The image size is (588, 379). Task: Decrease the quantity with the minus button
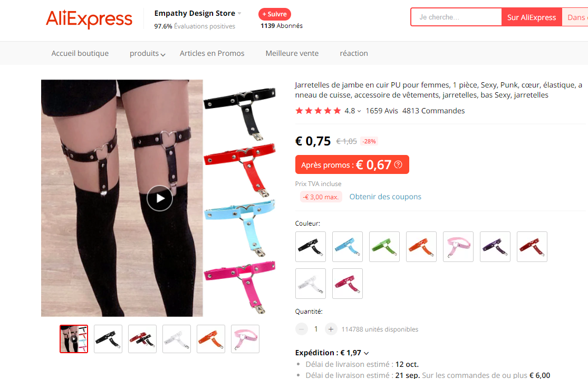pos(302,329)
